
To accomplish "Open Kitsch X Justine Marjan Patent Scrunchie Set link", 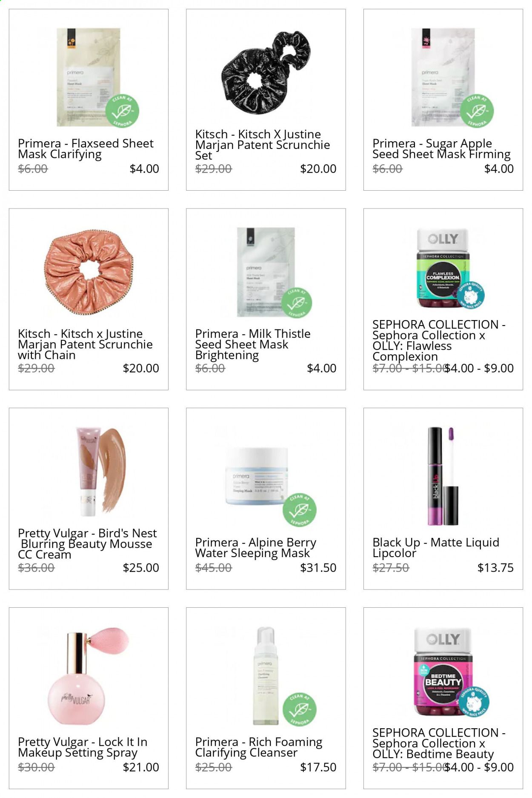I will [263, 145].
